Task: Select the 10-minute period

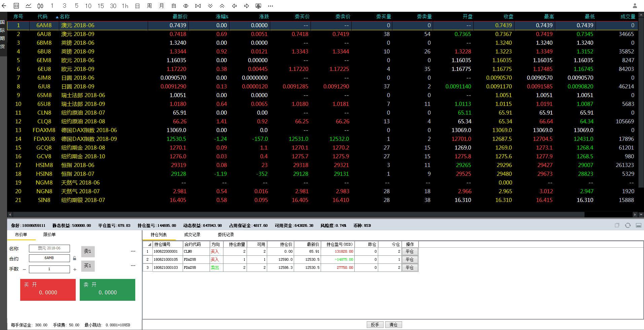Action: click(88, 6)
